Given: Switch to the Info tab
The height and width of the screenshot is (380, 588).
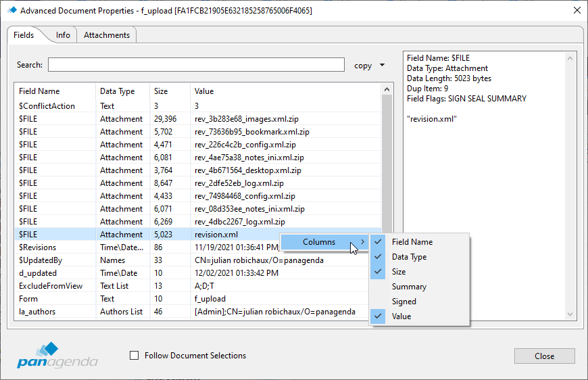Looking at the screenshot, I should 63,35.
